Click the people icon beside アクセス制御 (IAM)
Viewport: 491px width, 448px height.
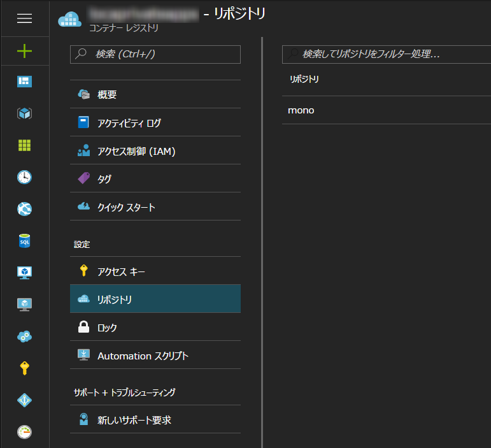(83, 150)
